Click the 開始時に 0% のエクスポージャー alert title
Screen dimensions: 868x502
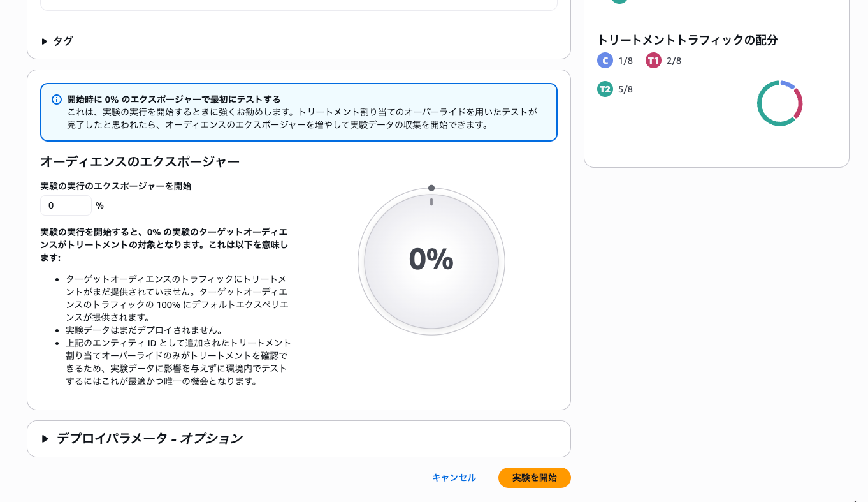coord(174,100)
